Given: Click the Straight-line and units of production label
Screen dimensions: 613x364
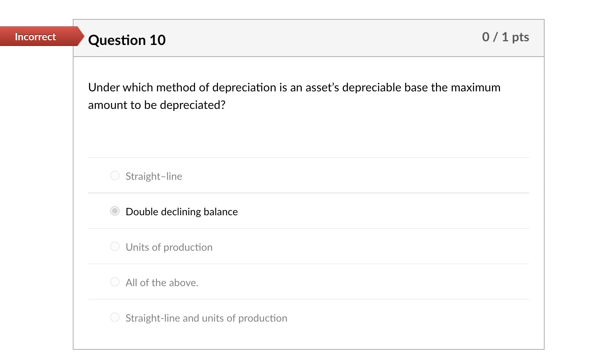Looking at the screenshot, I should pos(206,318).
